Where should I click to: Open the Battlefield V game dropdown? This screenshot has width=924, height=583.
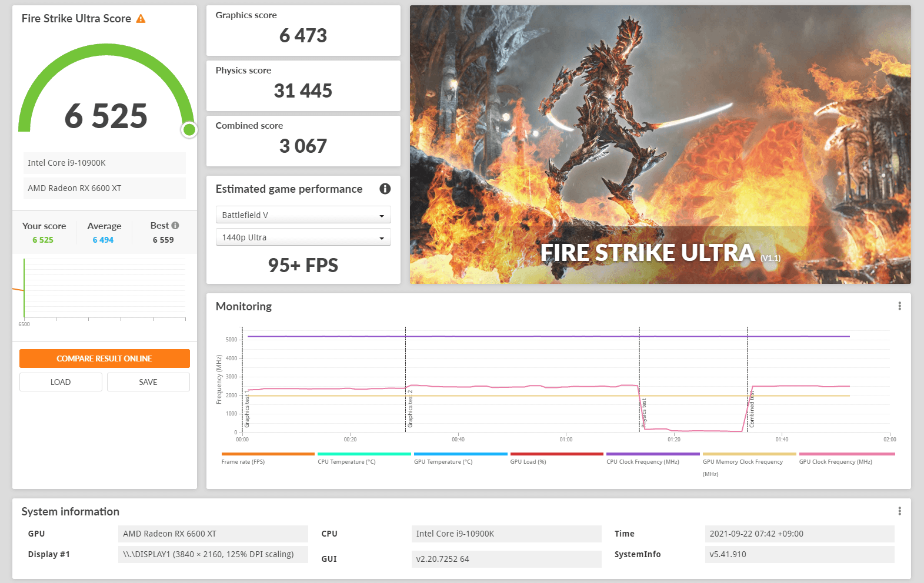303,215
